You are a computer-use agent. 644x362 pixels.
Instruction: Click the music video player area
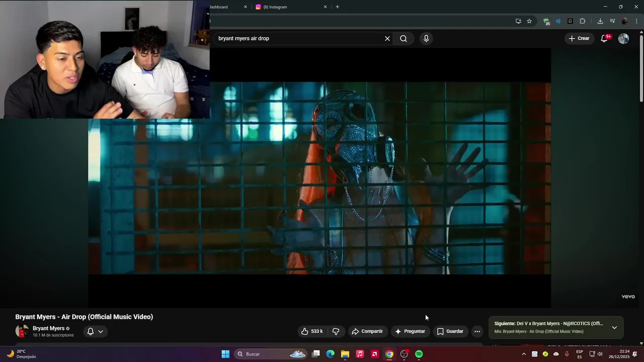pos(319,178)
